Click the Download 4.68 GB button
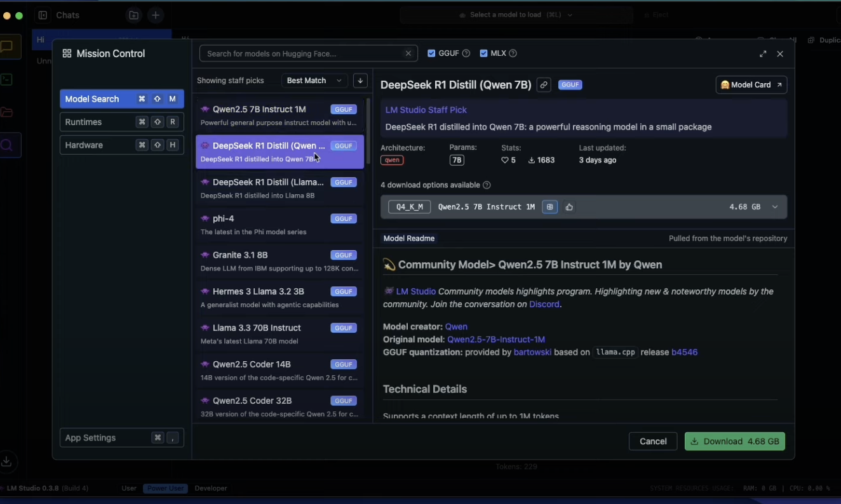841x504 pixels. 734,441
